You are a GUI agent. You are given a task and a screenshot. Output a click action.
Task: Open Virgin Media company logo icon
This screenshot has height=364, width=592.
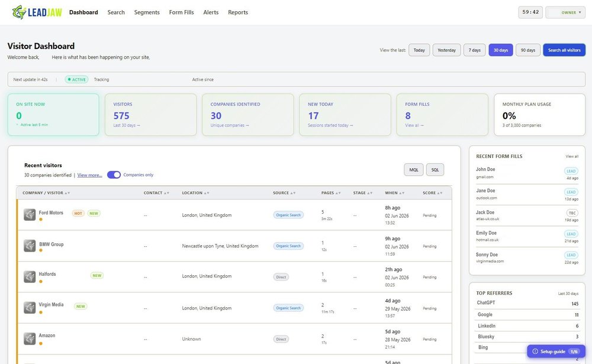pyautogui.click(x=30, y=308)
